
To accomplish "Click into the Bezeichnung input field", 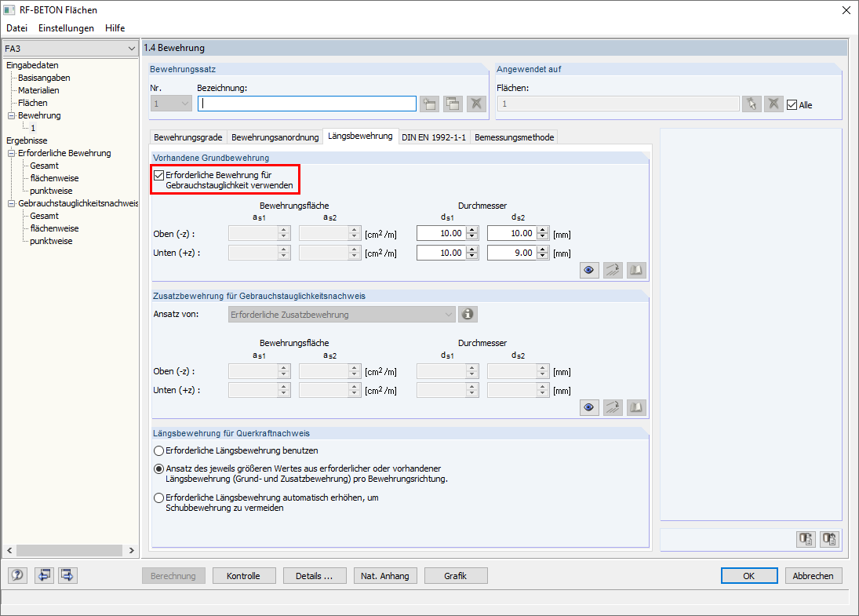I will point(307,104).
